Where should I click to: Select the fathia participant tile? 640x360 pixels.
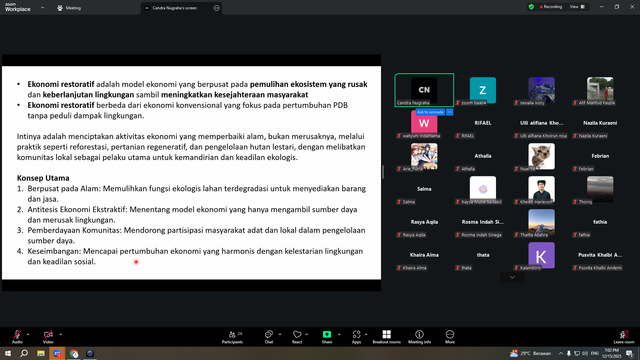(600, 222)
